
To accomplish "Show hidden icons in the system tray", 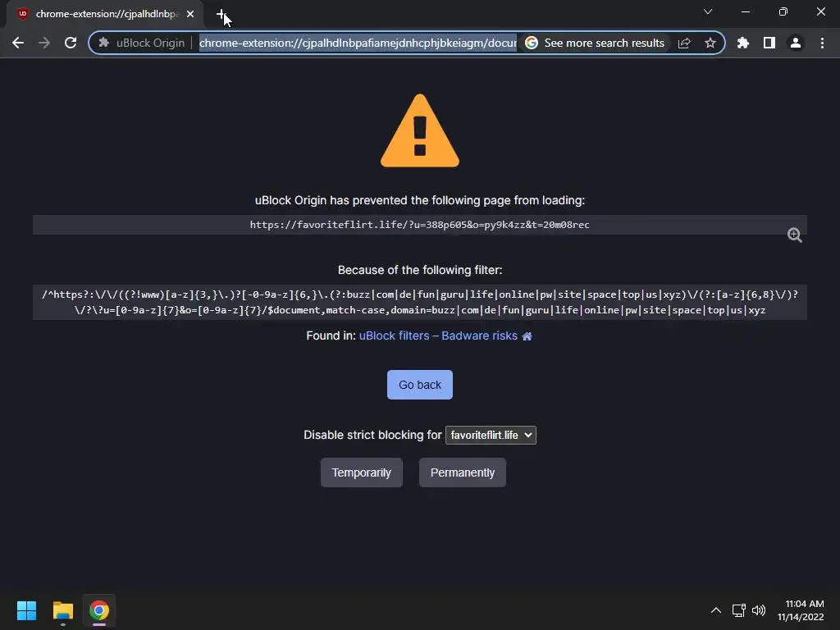I will tap(715, 610).
